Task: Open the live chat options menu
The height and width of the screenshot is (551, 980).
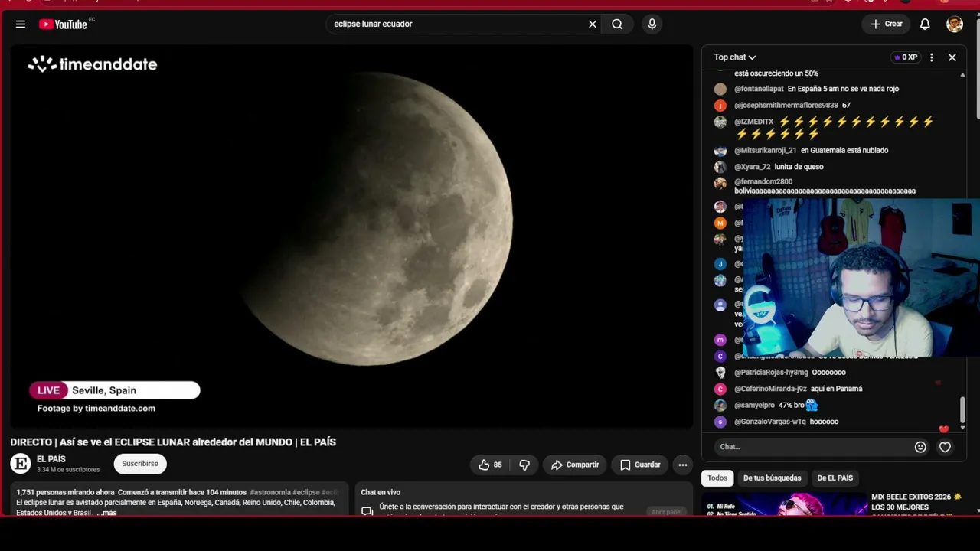Action: 932,57
